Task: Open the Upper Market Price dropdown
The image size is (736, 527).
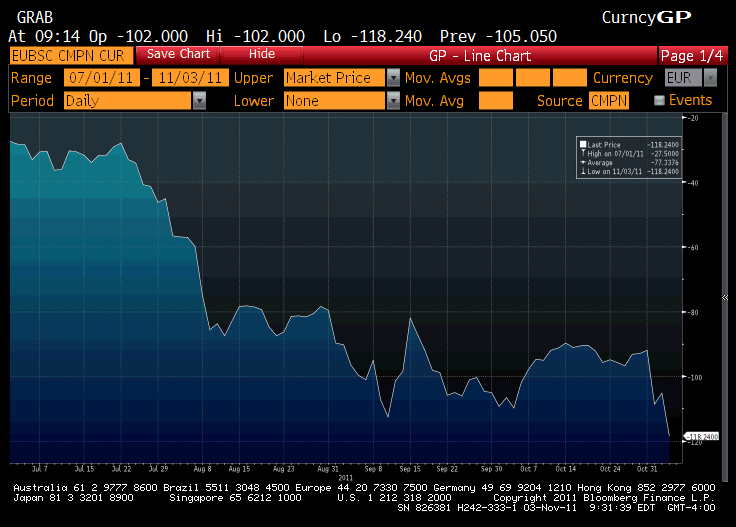Action: [x=393, y=77]
